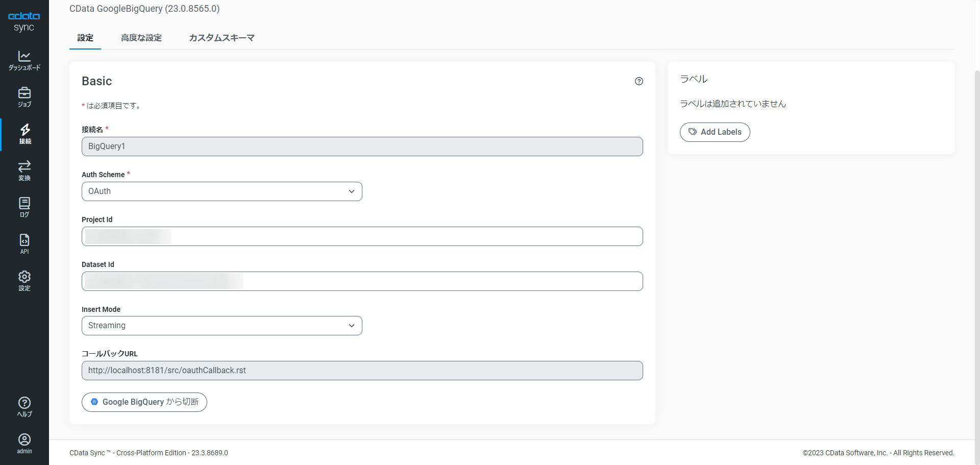This screenshot has width=980, height=465.
Task: Expand the Auth Scheme dropdown
Action: (x=222, y=191)
